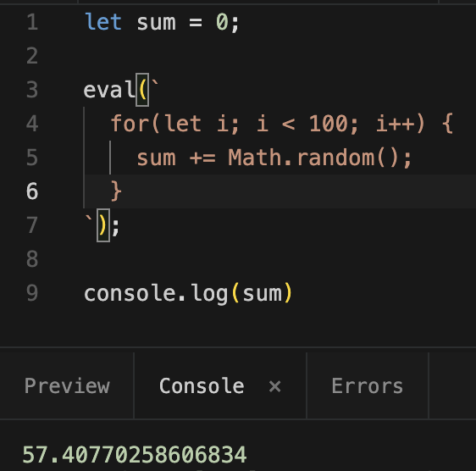Click line number 3 in gutter
This screenshot has width=476, height=471.
32,90
